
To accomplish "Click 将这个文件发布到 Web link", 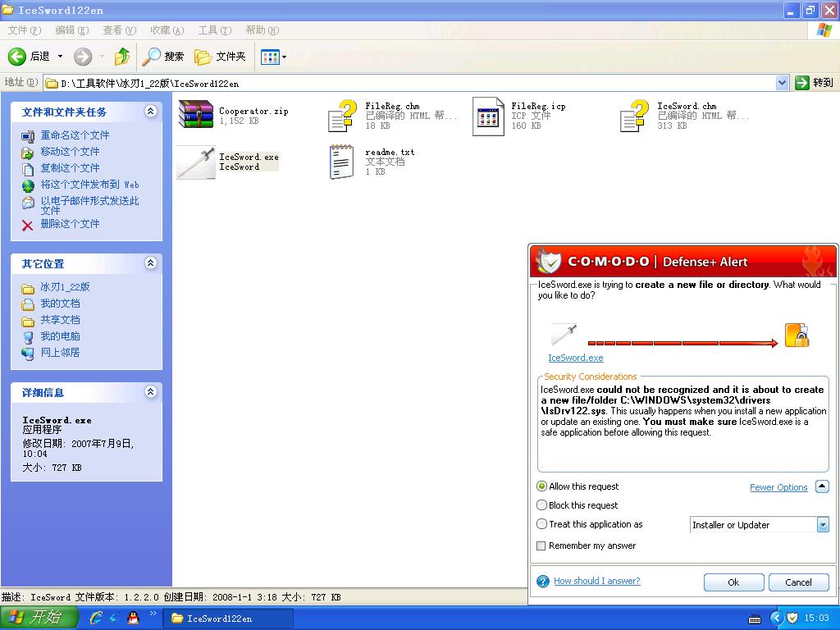I will point(90,185).
